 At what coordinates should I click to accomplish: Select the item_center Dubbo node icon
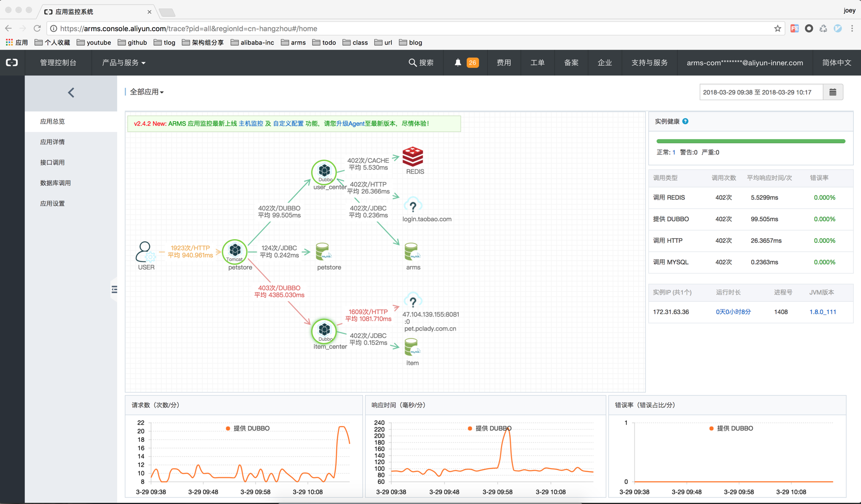click(324, 331)
